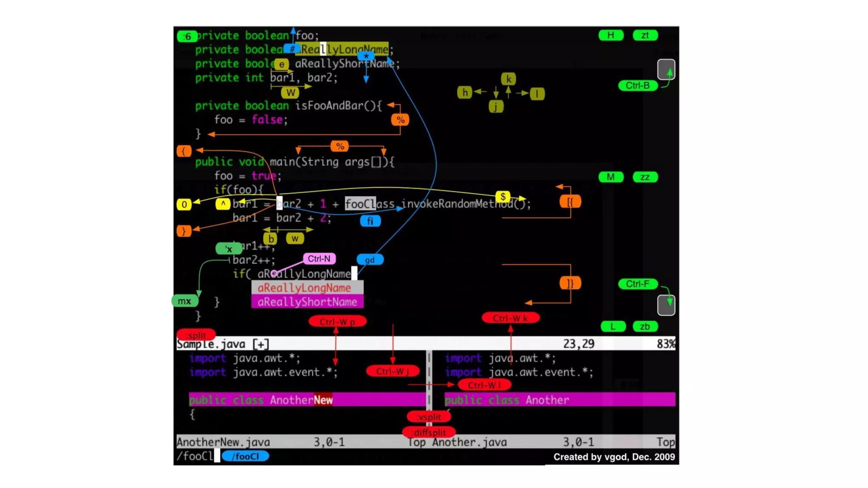Click the green zt label
868x488 pixels.
pyautogui.click(x=645, y=35)
